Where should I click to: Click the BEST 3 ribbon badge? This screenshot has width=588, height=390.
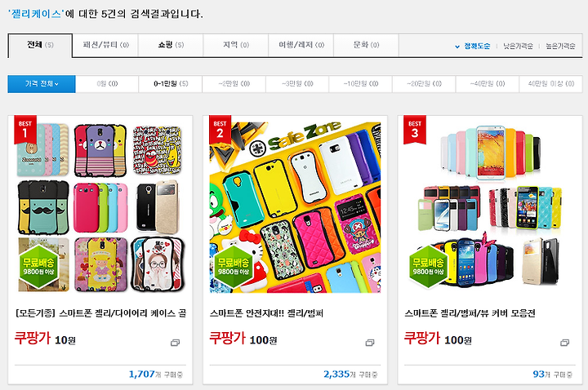point(415,130)
